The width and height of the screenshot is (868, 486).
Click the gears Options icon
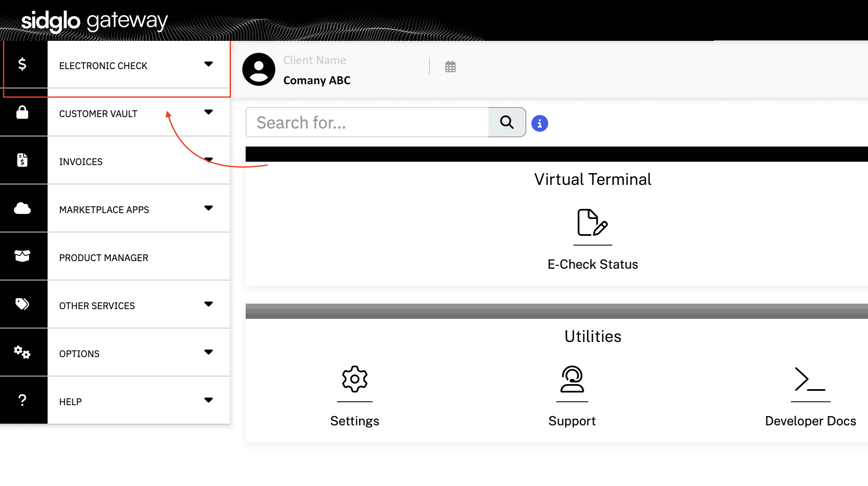tap(22, 352)
